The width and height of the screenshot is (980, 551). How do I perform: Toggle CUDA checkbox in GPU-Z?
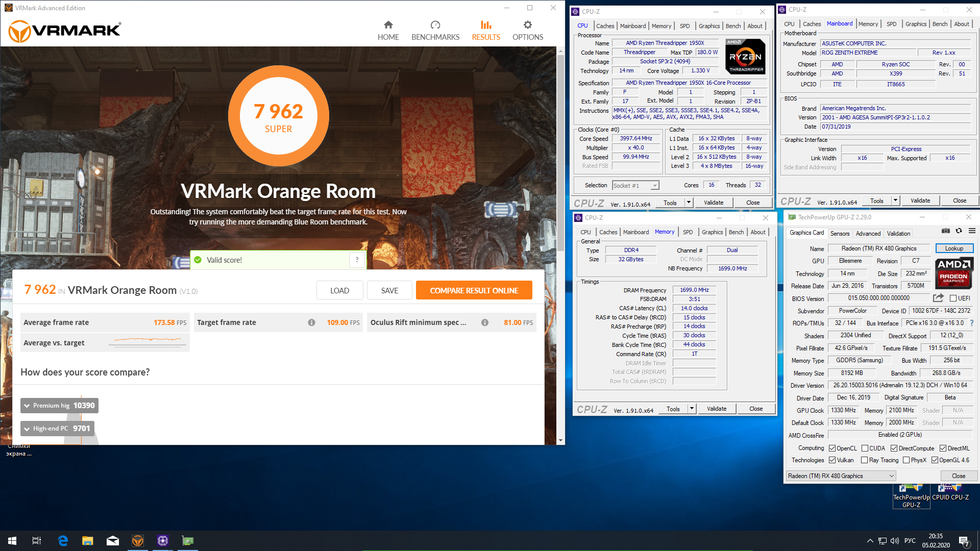(865, 448)
